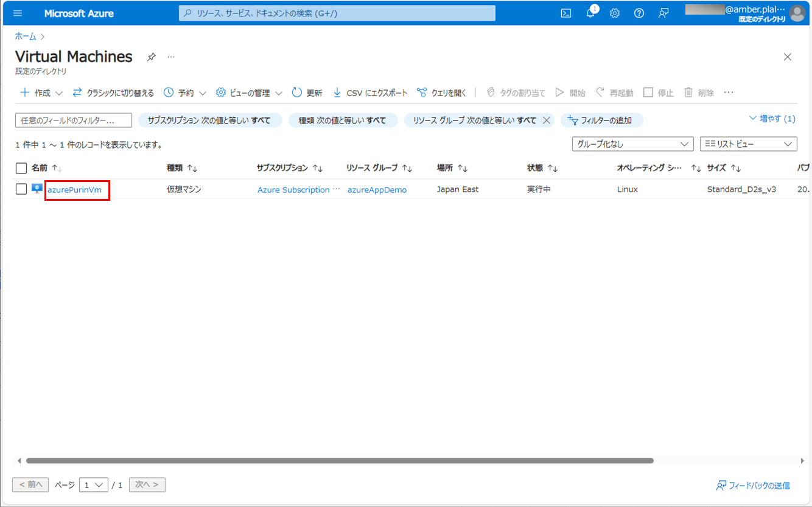
Task: Click the Microsoft Azure logo text
Action: pos(79,13)
